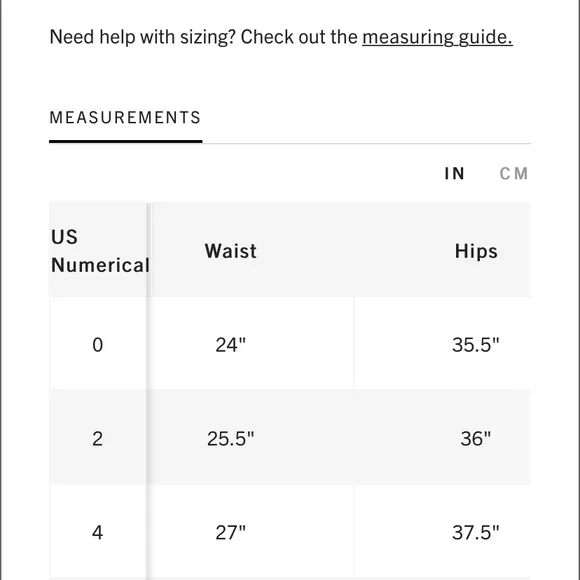Click the 35.5" hips cell
This screenshot has height=580, width=580.
[x=476, y=345]
